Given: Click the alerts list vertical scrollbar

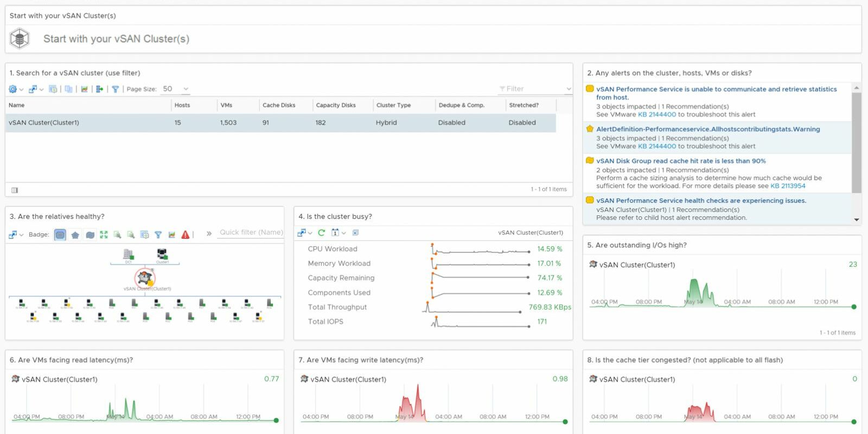Looking at the screenshot, I should 856,143.
